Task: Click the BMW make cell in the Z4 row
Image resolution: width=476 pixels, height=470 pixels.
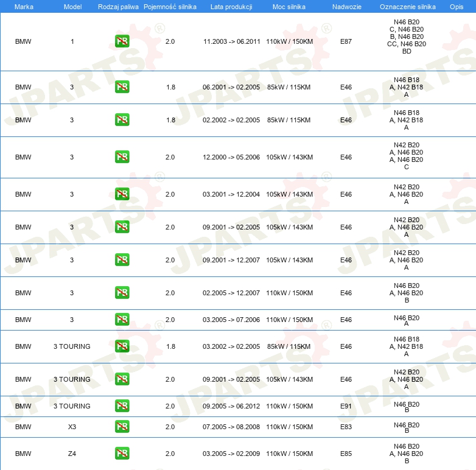Action: [x=23, y=454]
